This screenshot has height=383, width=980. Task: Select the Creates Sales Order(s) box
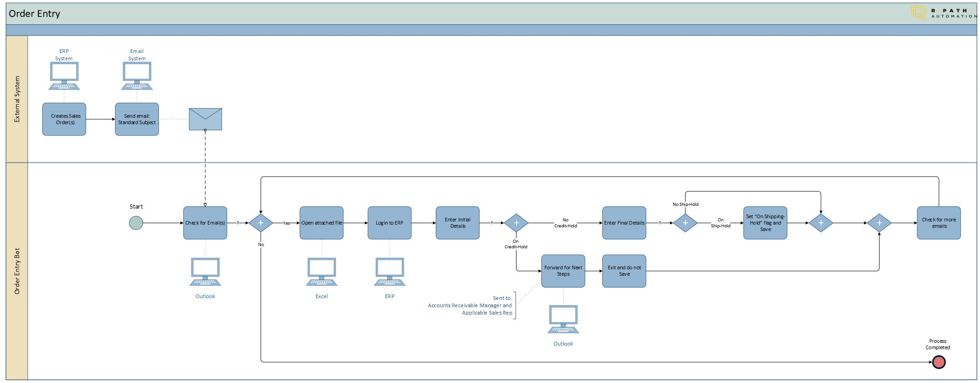point(64,119)
